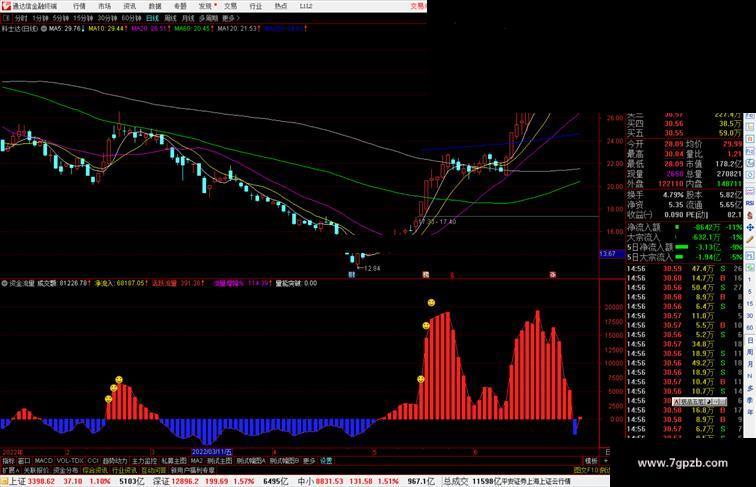Click the plus button right of 模板
Screen dimensions: 756x487
click(x=606, y=461)
